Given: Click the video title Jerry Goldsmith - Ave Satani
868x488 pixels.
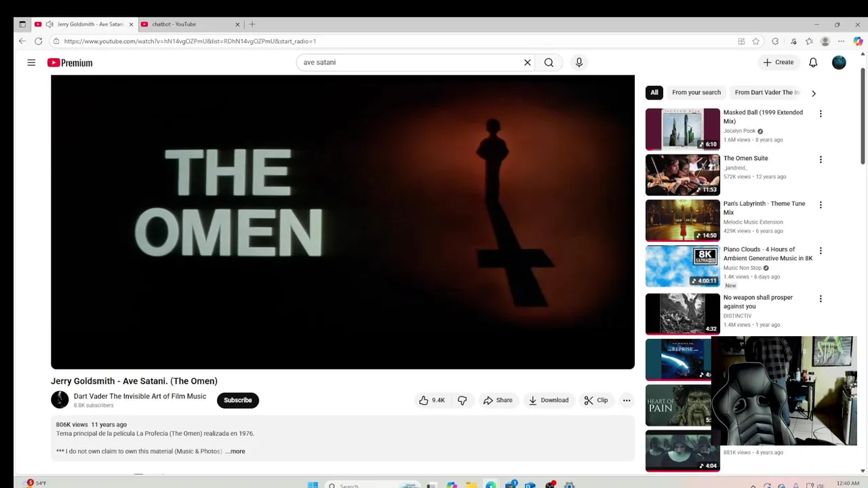Looking at the screenshot, I should pos(134,381).
